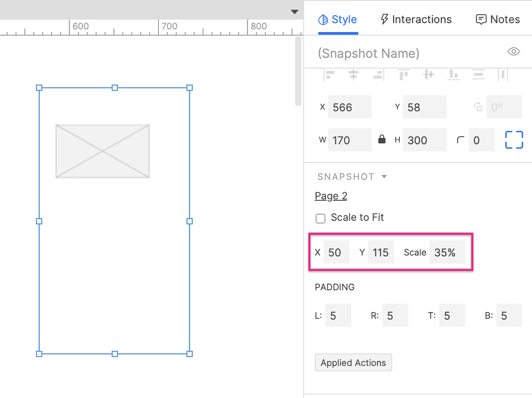
Task: Click the Applied Actions button
Action: click(x=353, y=362)
